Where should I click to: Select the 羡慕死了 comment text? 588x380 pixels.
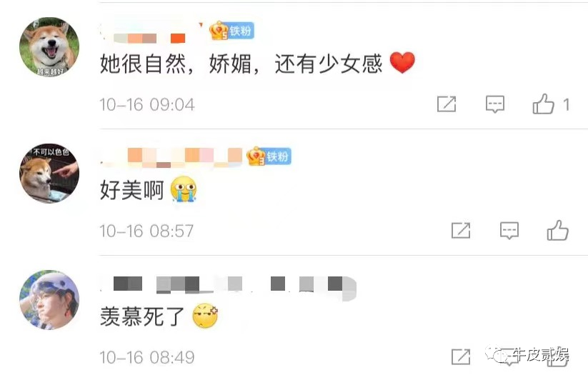[x=141, y=316]
